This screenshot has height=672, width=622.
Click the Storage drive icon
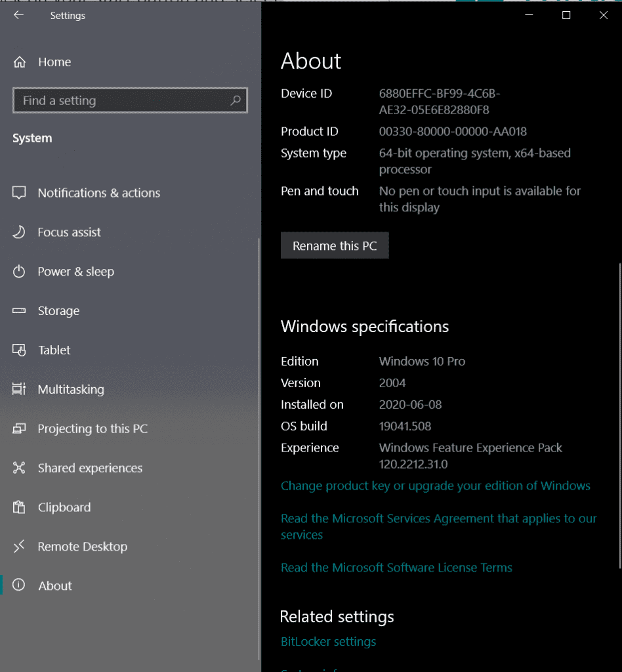point(19,310)
